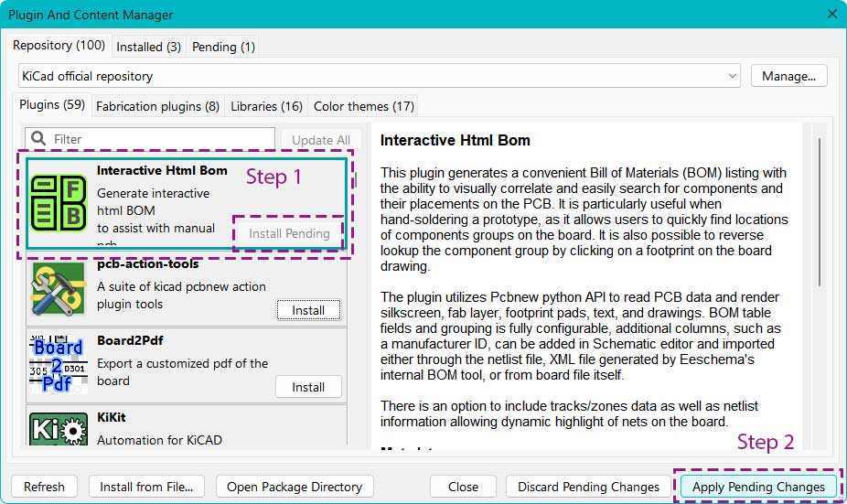Click the Update All button
The height and width of the screenshot is (504, 847).
pos(321,140)
